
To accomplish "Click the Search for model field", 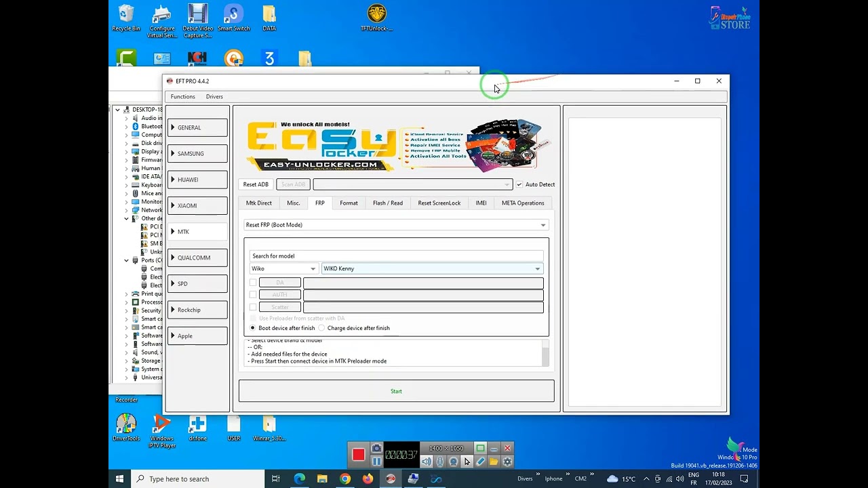I will pyautogui.click(x=396, y=256).
